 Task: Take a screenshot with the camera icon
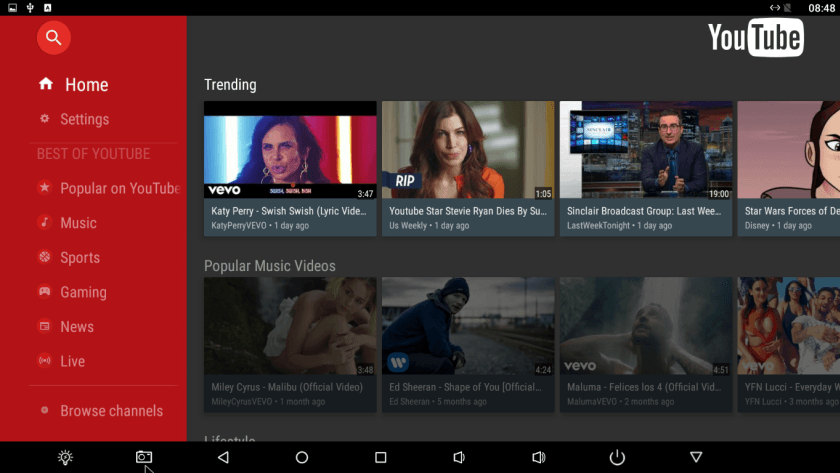(144, 457)
